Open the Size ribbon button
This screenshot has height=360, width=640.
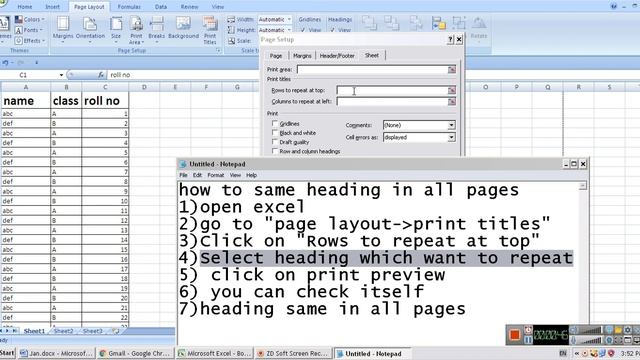click(x=116, y=29)
